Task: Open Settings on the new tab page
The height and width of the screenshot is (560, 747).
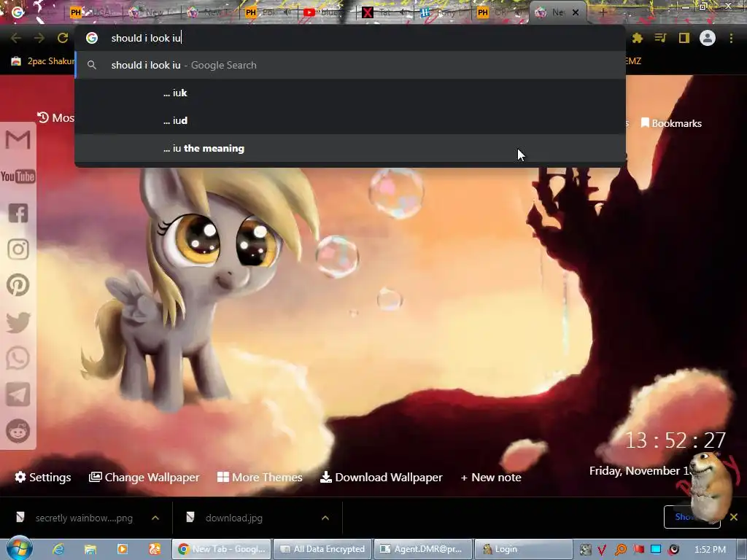Action: click(43, 477)
